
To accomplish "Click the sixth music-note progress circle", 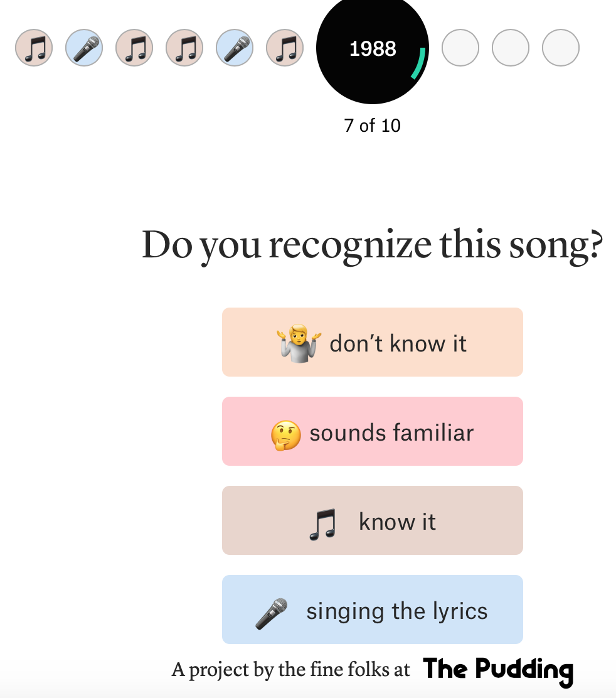I will (x=285, y=48).
